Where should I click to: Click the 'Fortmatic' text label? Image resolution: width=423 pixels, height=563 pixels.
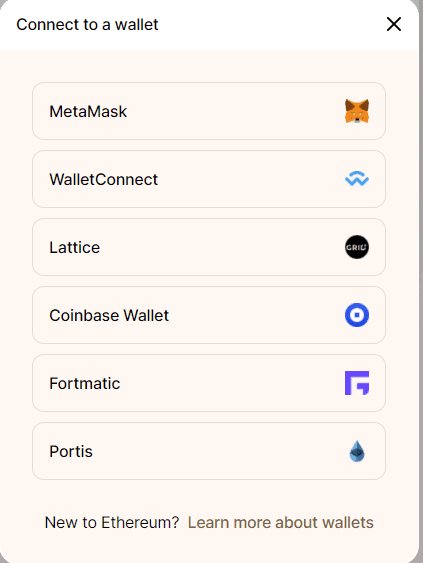pyautogui.click(x=85, y=383)
